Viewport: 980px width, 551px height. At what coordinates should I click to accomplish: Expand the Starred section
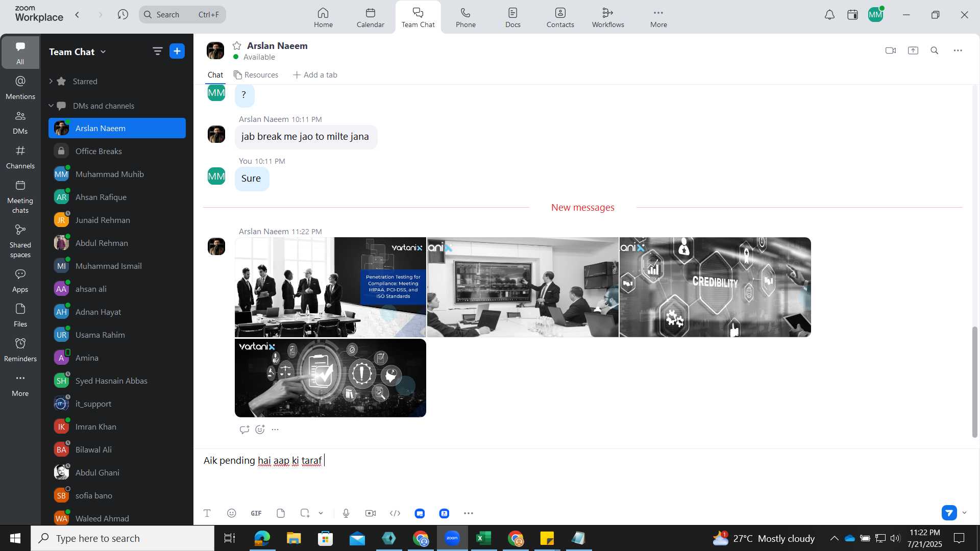click(x=51, y=81)
